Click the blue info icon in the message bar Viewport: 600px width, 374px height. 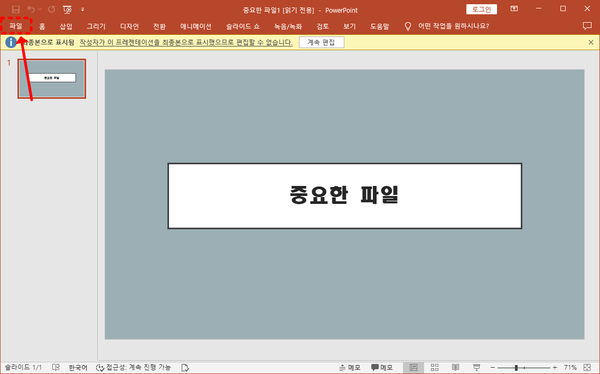(11, 42)
